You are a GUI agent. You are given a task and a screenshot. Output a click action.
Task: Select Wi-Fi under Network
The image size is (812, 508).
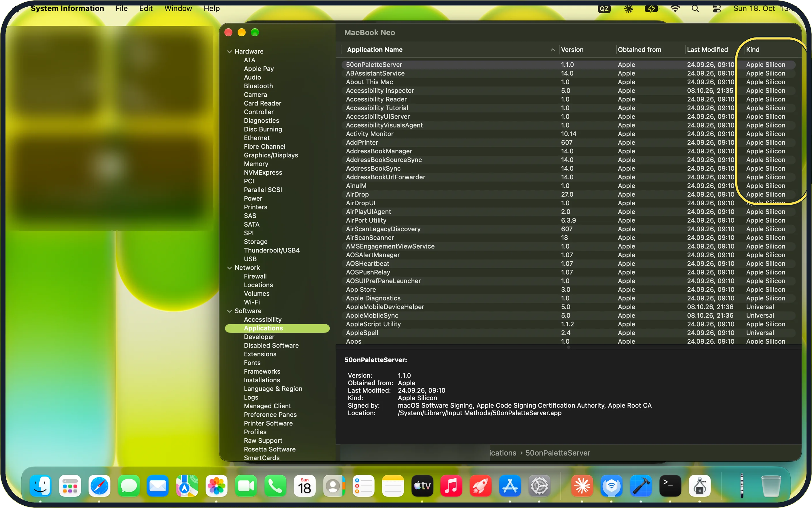coord(252,302)
